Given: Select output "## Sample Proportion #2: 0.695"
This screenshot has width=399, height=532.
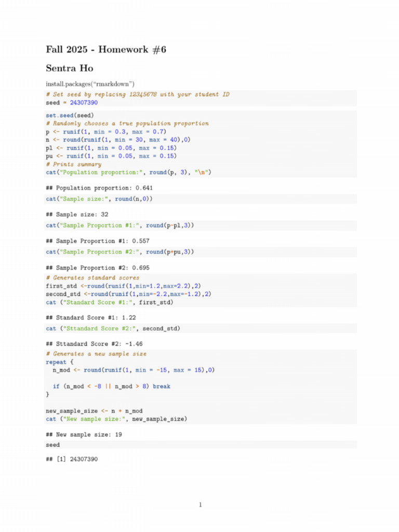Looking at the screenshot, I should pos(98,268).
